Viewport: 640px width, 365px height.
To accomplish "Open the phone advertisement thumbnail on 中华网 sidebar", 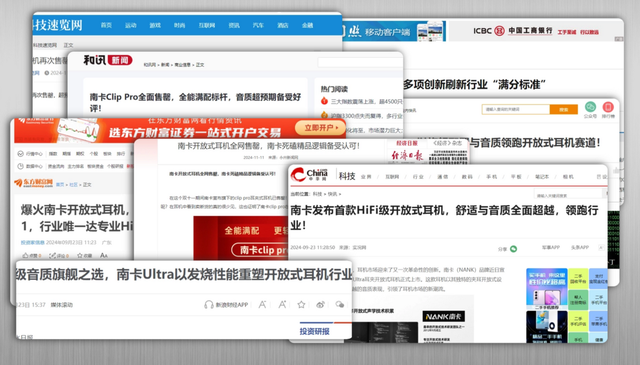I will pos(546,290).
